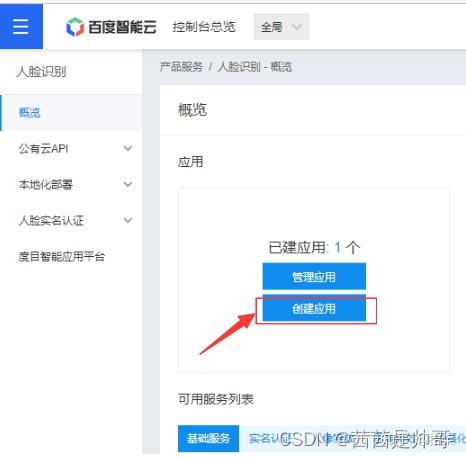
Task: Click the 产品服务 breadcrumb link
Action: click(x=181, y=67)
